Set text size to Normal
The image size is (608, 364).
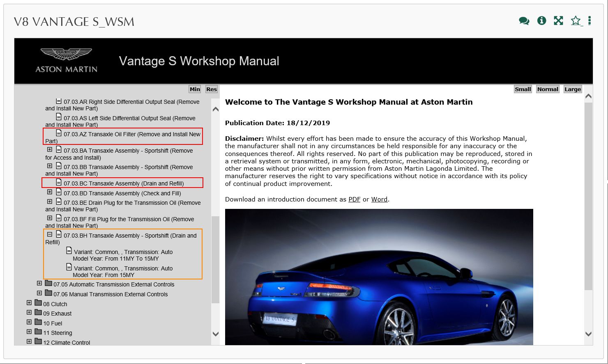pos(548,89)
